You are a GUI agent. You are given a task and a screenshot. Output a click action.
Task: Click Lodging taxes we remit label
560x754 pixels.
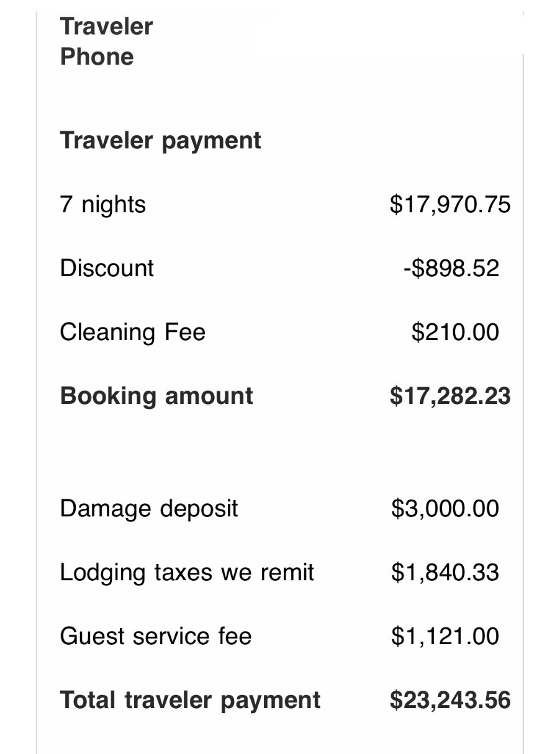pos(187,573)
